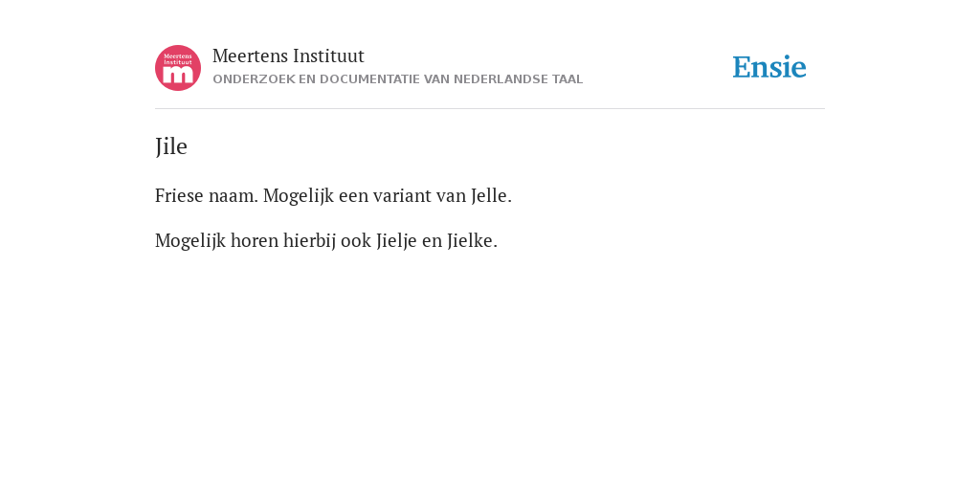Click the name Jielke in the text
The width and height of the screenshot is (980, 490).
point(470,240)
